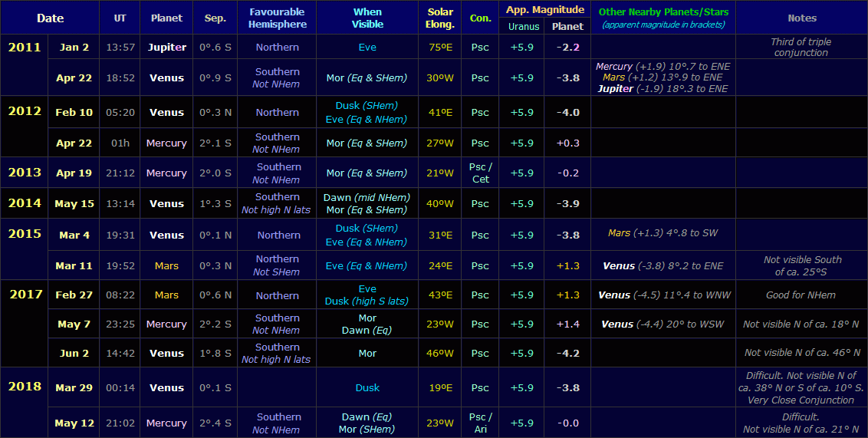Click the 75°E solar elongation value

coord(441,48)
